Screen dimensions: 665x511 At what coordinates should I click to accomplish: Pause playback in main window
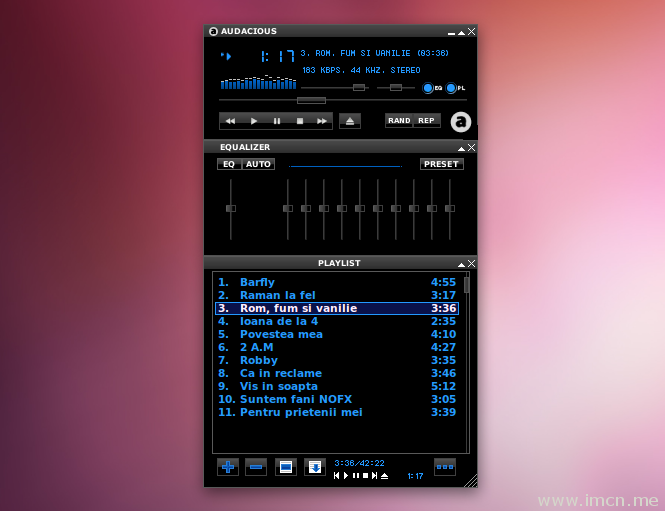277,121
